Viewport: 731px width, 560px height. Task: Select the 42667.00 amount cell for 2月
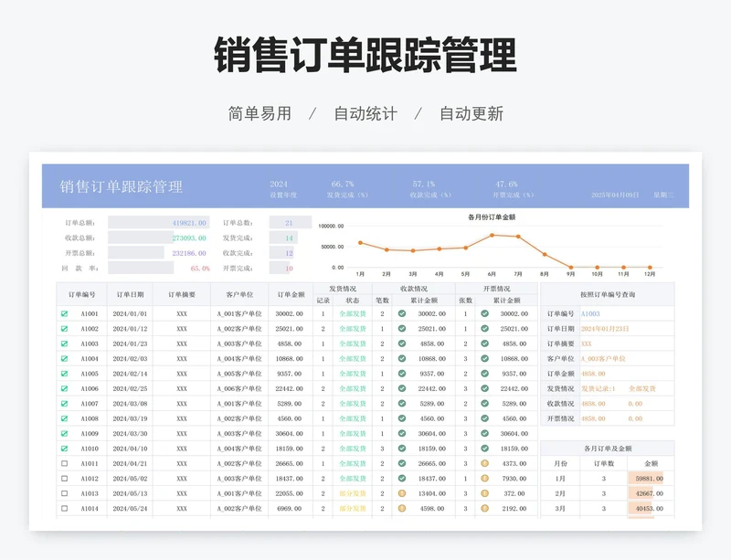[x=651, y=493]
